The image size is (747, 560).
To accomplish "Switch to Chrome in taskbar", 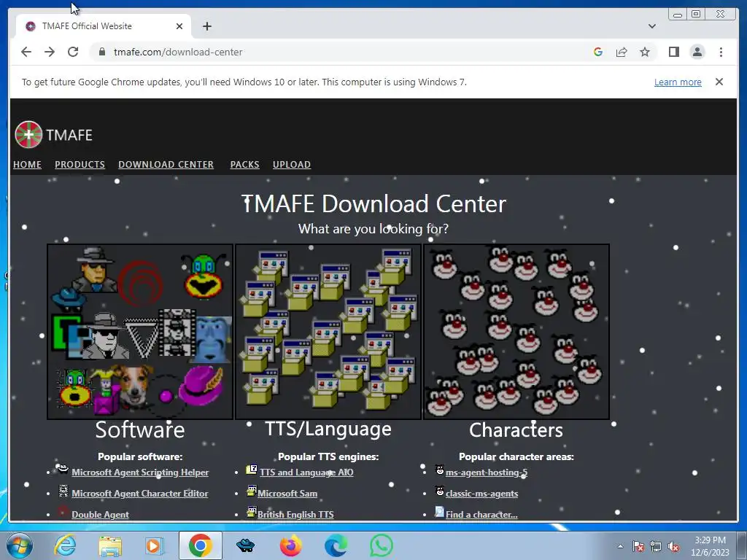I will pos(200,545).
